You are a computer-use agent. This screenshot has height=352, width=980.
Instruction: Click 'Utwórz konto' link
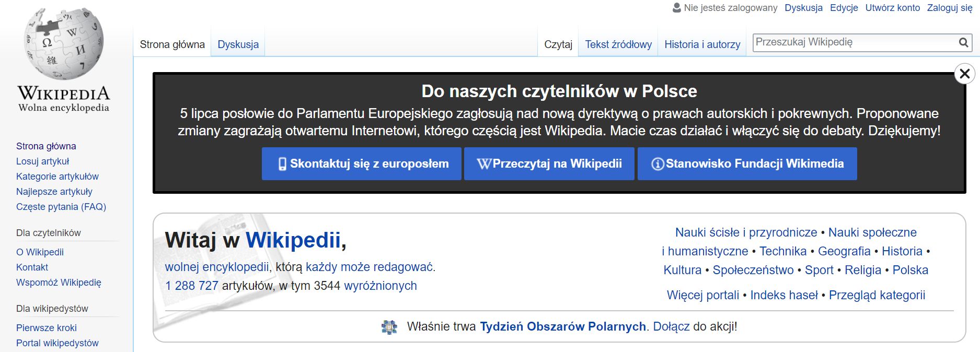tap(893, 8)
